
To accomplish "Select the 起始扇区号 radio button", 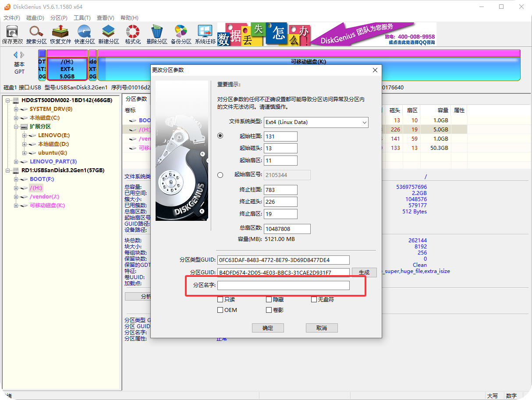I will (220, 175).
